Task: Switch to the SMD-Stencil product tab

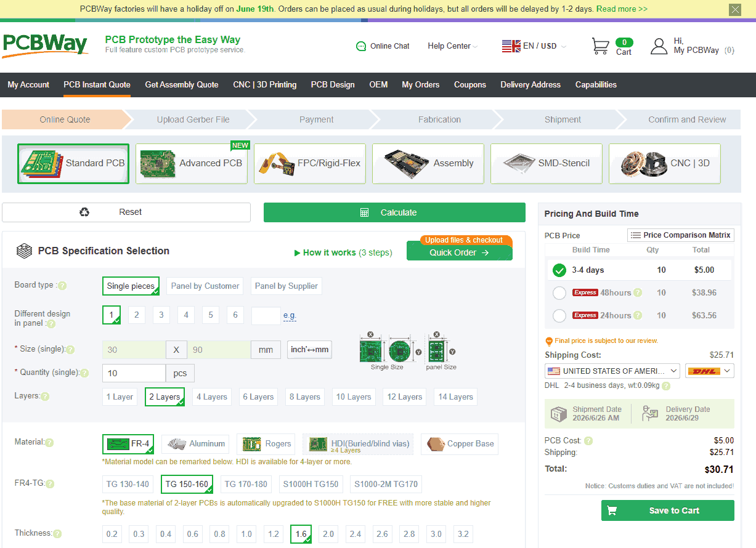Action: [x=547, y=164]
